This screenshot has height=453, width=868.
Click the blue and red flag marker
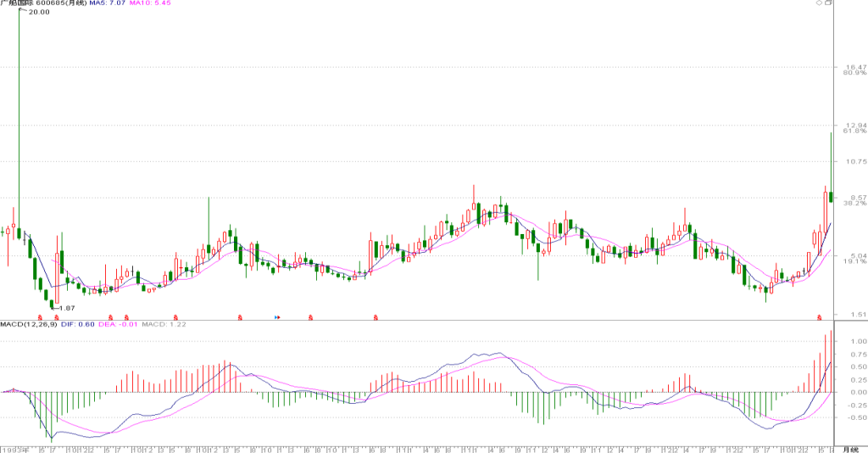pyautogui.click(x=277, y=317)
